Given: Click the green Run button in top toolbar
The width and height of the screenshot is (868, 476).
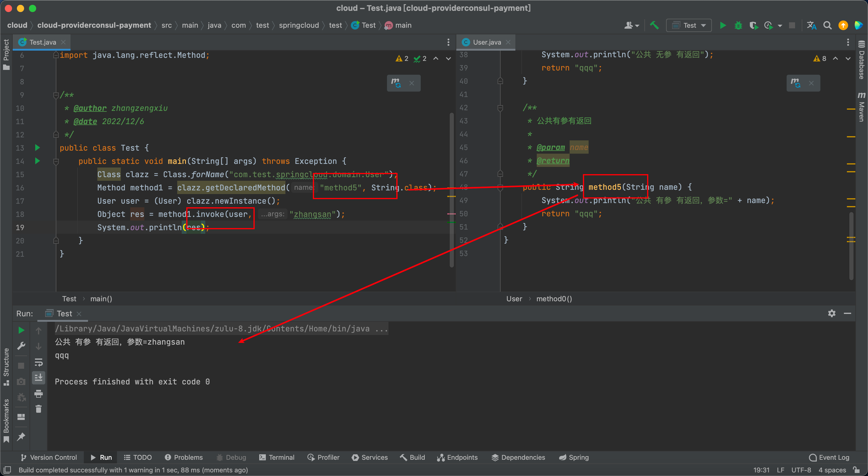Looking at the screenshot, I should click(x=722, y=25).
